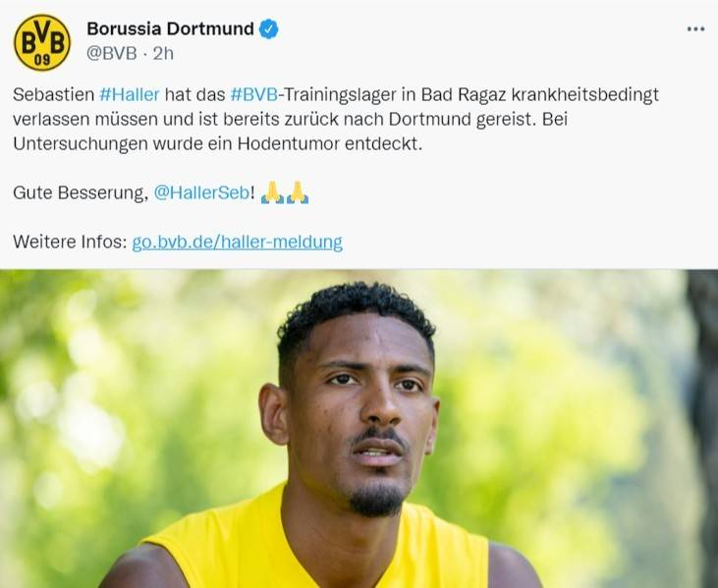Click the blue verified badge
The width and height of the screenshot is (718, 588).
point(269,28)
